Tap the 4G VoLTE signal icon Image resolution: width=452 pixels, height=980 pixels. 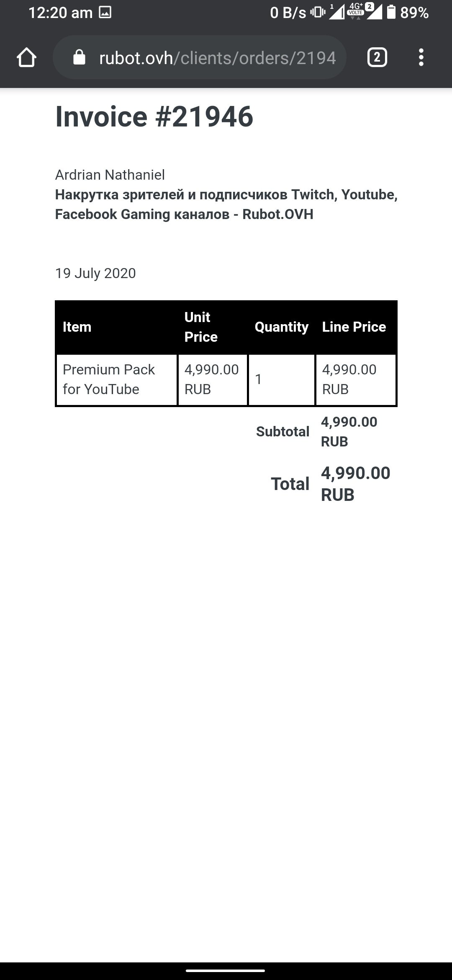(x=356, y=12)
